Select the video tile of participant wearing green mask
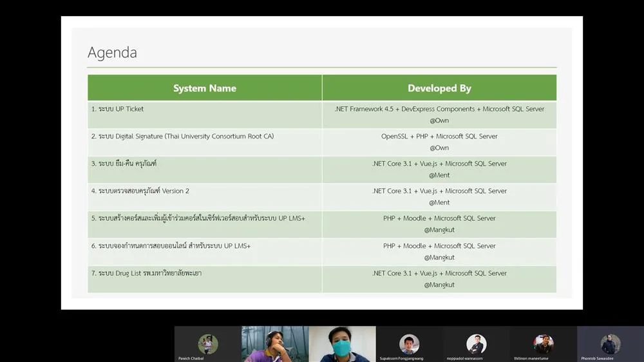 pos(342,344)
